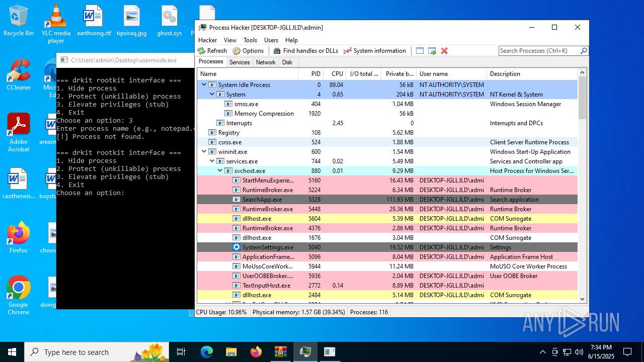Open the Hacker menu
The height and width of the screenshot is (362, 644).
point(207,40)
